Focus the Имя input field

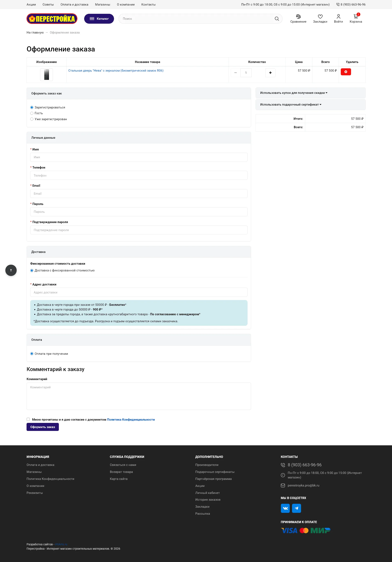pyautogui.click(x=139, y=157)
